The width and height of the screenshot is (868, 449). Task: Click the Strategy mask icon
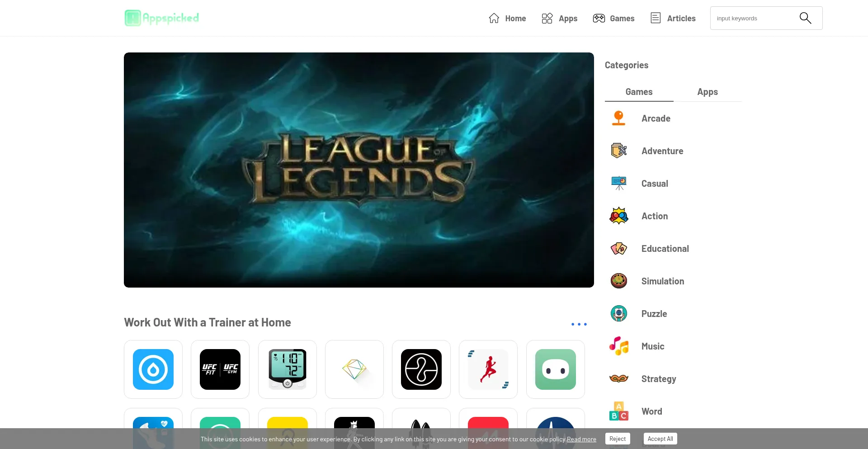(619, 378)
